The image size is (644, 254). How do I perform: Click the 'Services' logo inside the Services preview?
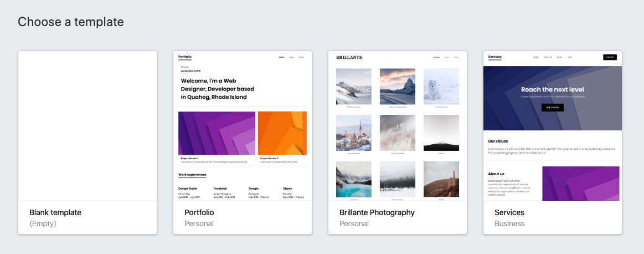click(x=495, y=57)
